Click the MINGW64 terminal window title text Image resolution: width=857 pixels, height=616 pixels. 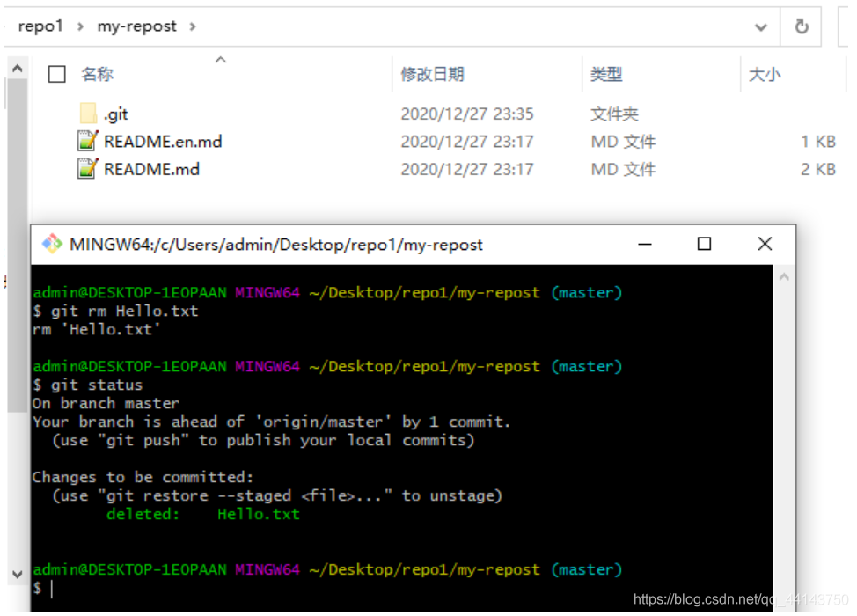[x=276, y=245]
